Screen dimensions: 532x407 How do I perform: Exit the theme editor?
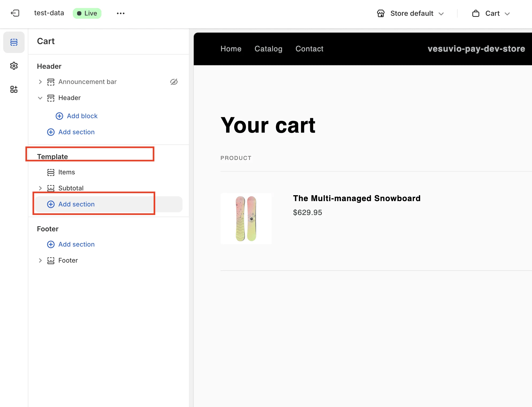pos(15,13)
